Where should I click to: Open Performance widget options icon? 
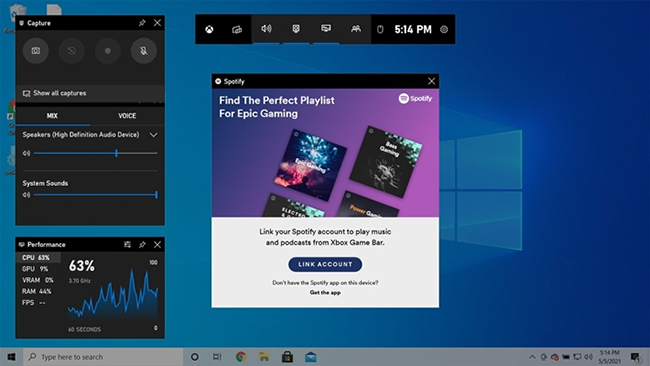127,245
